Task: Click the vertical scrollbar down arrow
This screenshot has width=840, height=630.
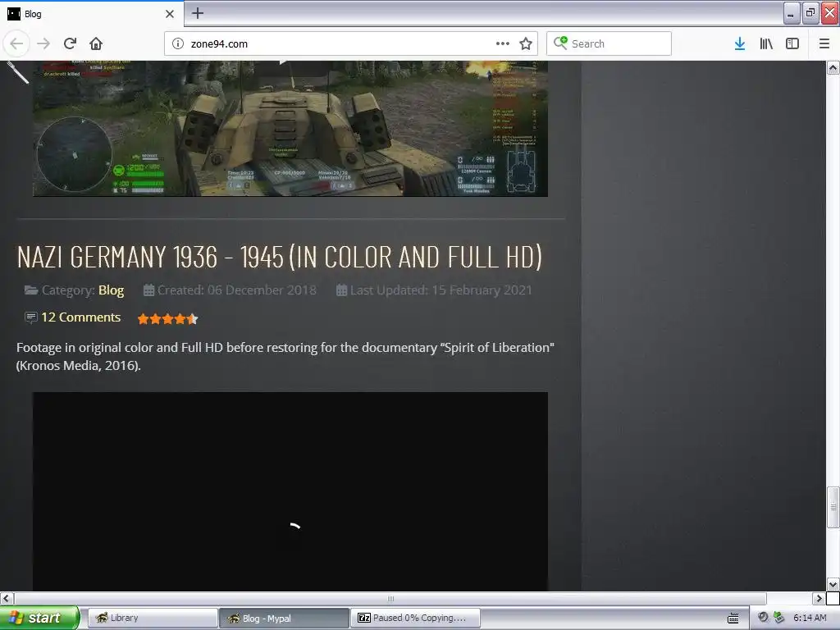Action: 833,584
